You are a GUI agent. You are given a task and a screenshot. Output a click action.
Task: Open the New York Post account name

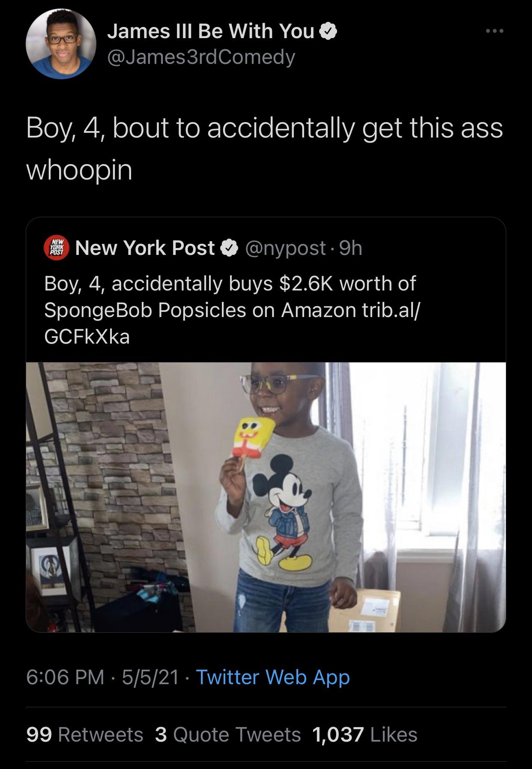145,248
